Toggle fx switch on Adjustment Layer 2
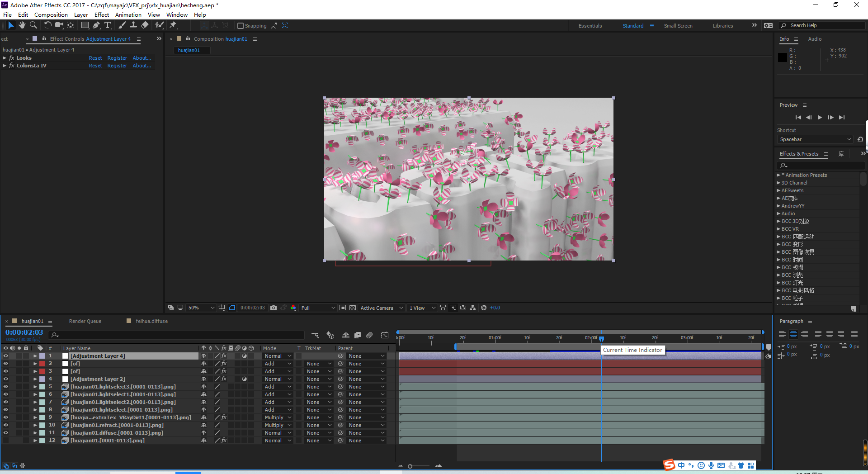Image resolution: width=868 pixels, height=474 pixels. [224, 379]
